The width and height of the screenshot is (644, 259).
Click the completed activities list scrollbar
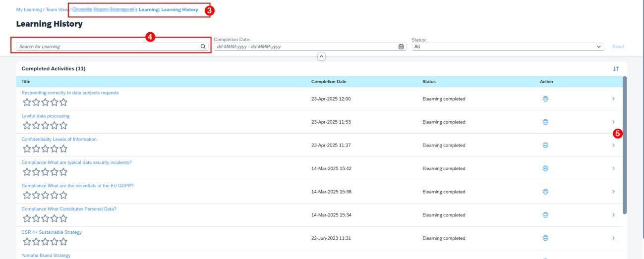click(x=625, y=145)
